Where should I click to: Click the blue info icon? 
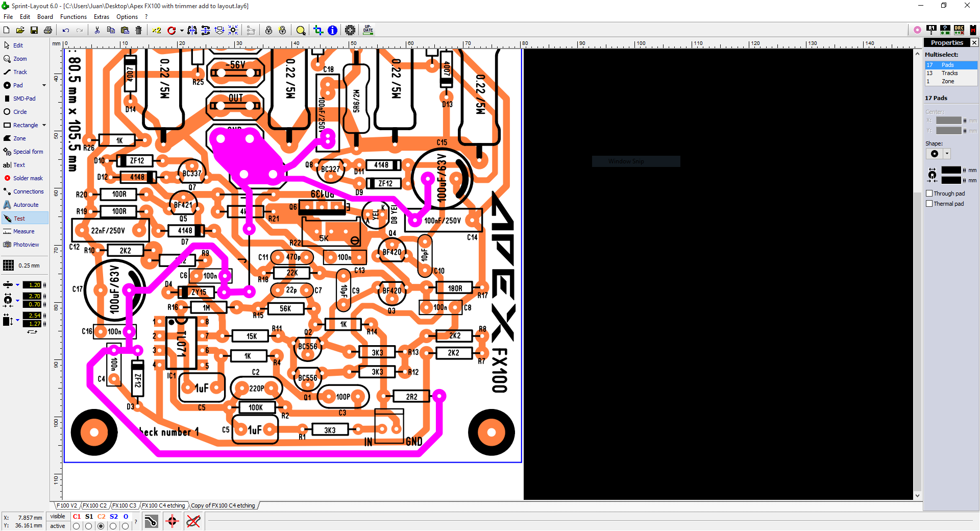[332, 31]
